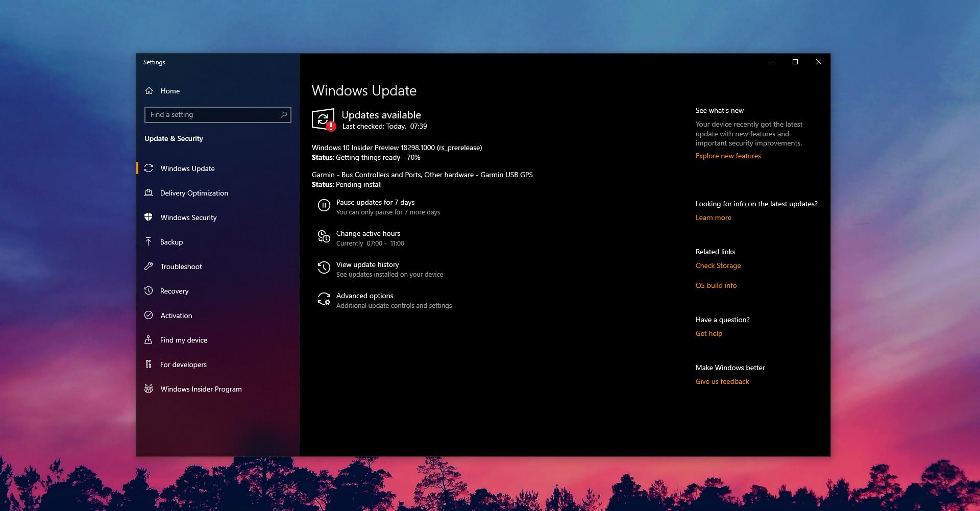Viewport: 980px width, 511px height.
Task: Click the 'Last checked: Today, 07:39' text
Action: coord(384,126)
